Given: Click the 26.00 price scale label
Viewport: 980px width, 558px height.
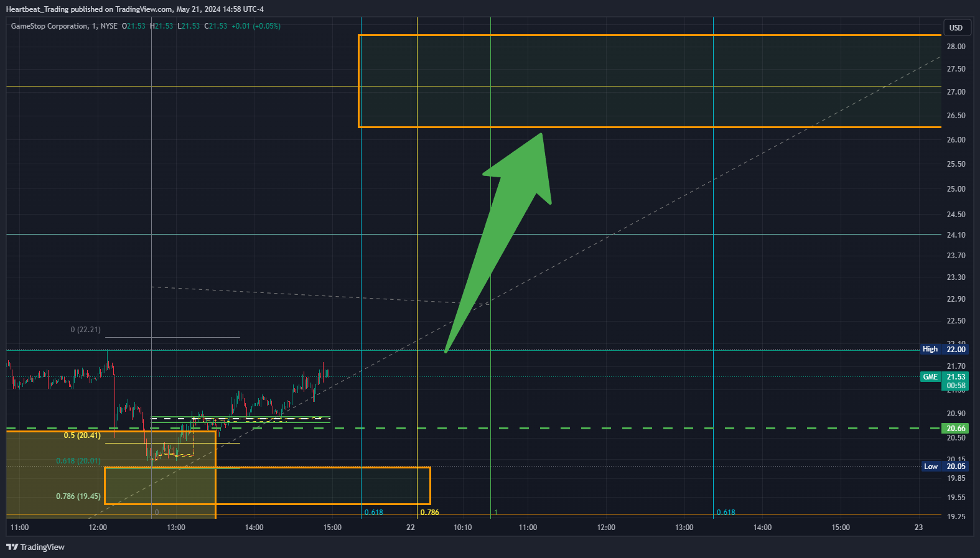Looking at the screenshot, I should tap(956, 140).
